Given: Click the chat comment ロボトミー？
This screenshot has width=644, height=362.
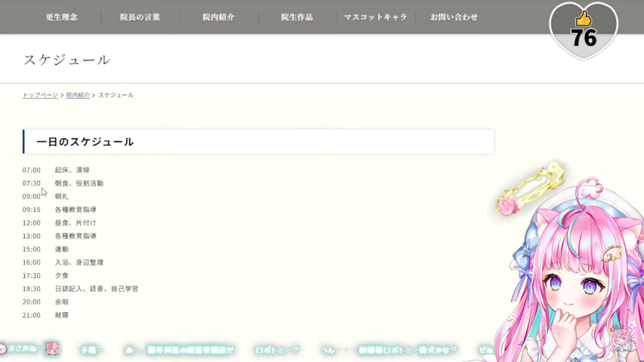Looking at the screenshot, I should (x=277, y=350).
